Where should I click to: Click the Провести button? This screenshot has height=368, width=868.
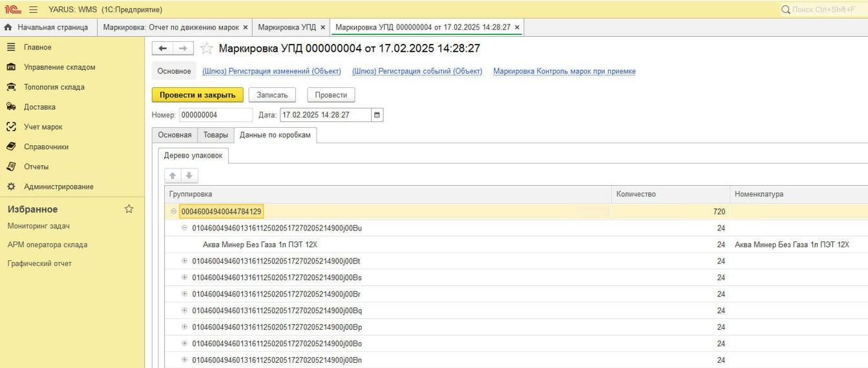pos(331,95)
